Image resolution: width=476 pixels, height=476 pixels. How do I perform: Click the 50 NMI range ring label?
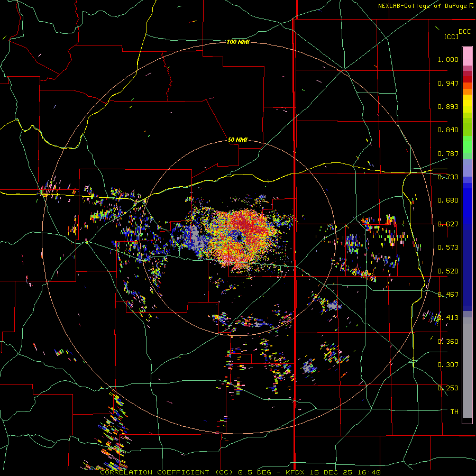pos(237,140)
